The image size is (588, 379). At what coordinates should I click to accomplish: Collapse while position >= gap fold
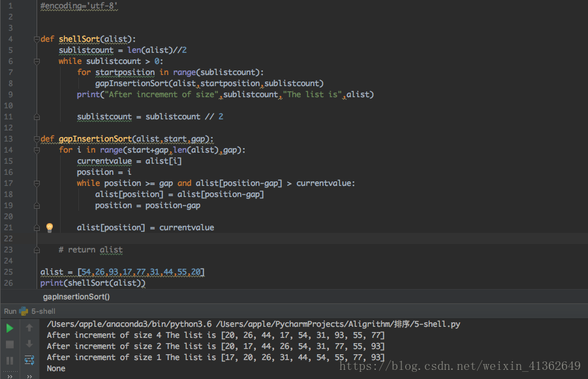tap(37, 183)
